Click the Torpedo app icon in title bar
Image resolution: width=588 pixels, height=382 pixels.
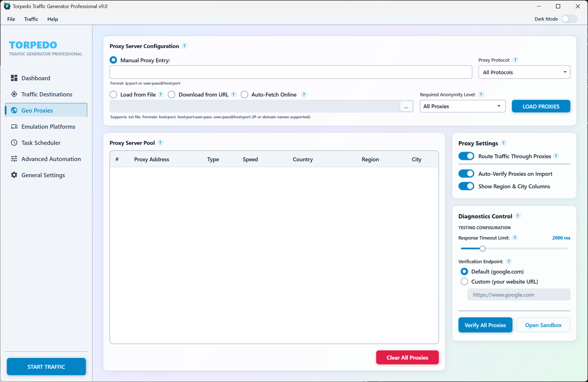pos(7,6)
